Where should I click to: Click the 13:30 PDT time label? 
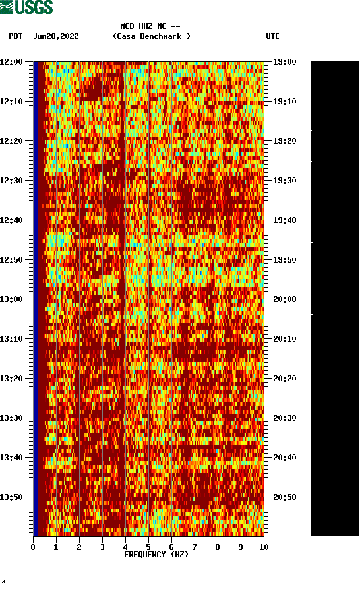(x=12, y=418)
